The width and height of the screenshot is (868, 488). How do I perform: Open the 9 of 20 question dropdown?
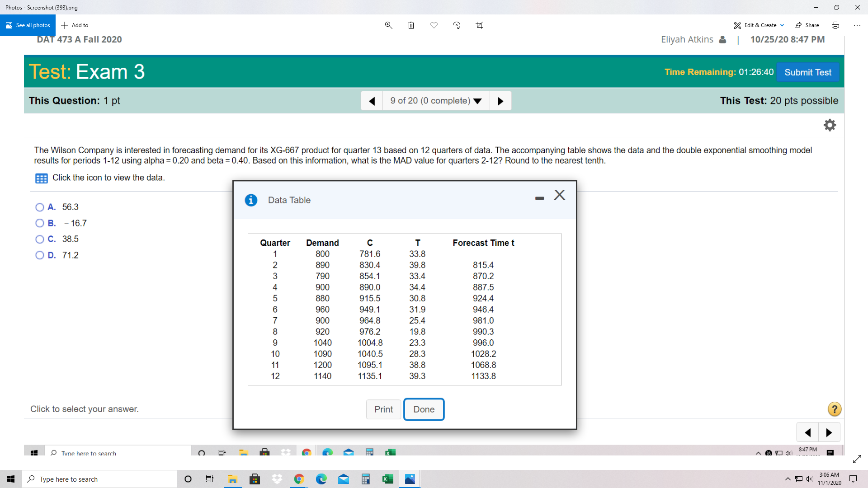[x=436, y=101]
